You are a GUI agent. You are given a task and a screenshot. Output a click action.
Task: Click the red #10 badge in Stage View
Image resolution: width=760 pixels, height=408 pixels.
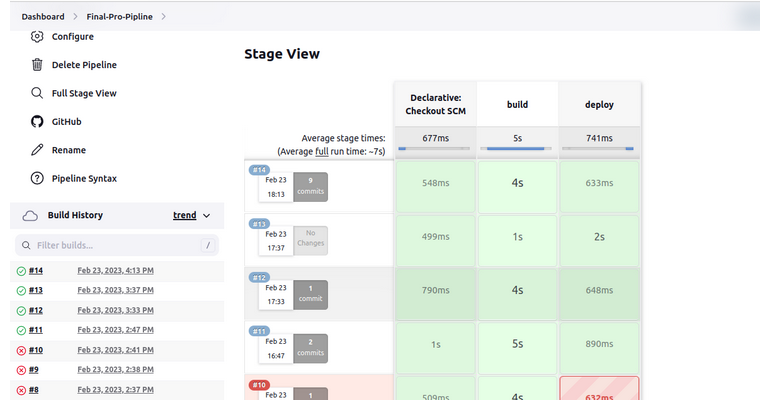(259, 385)
